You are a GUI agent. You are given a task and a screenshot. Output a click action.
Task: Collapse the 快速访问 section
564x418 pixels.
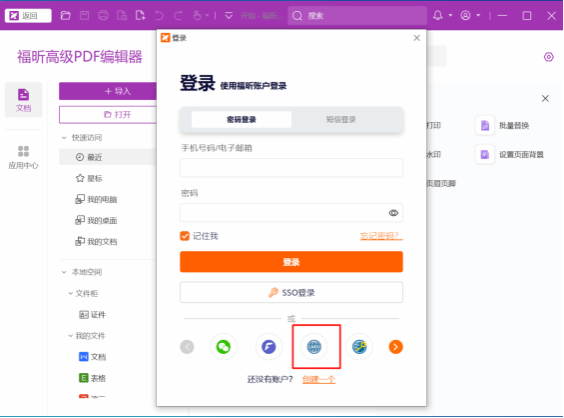64,138
